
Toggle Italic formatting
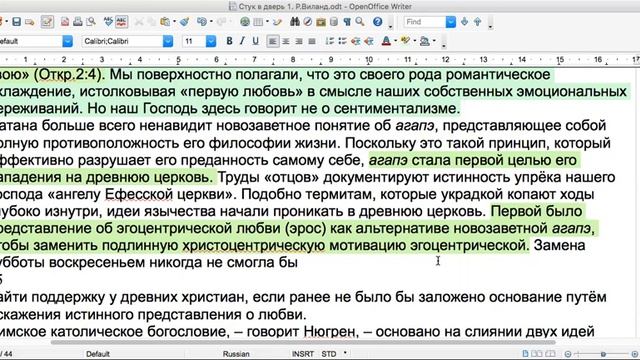point(242,41)
